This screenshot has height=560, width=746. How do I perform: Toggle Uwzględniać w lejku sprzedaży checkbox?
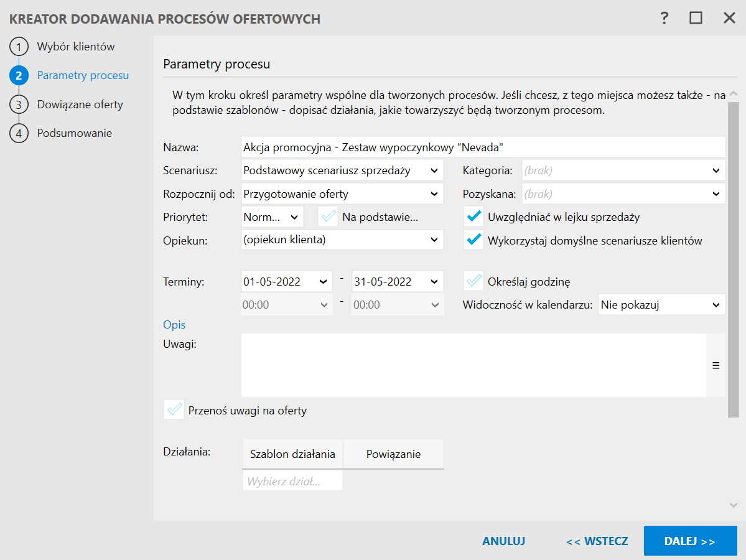coord(473,217)
